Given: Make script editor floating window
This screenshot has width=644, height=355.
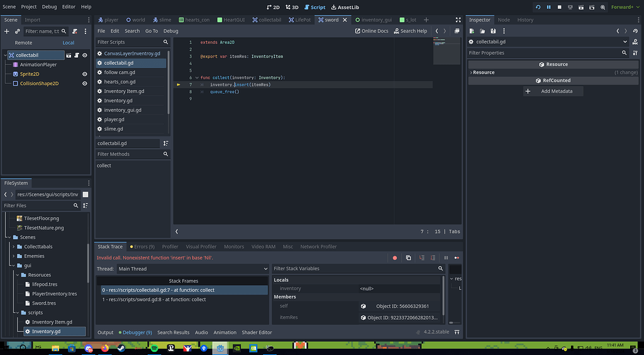Looking at the screenshot, I should click(457, 31).
